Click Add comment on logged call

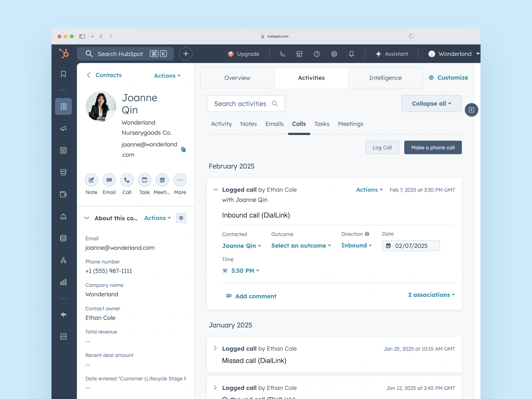click(251, 296)
